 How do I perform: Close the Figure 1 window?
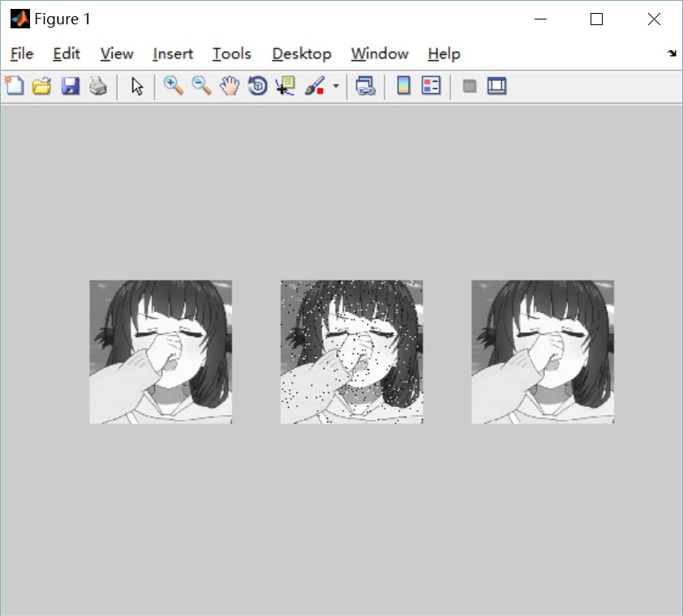point(654,19)
